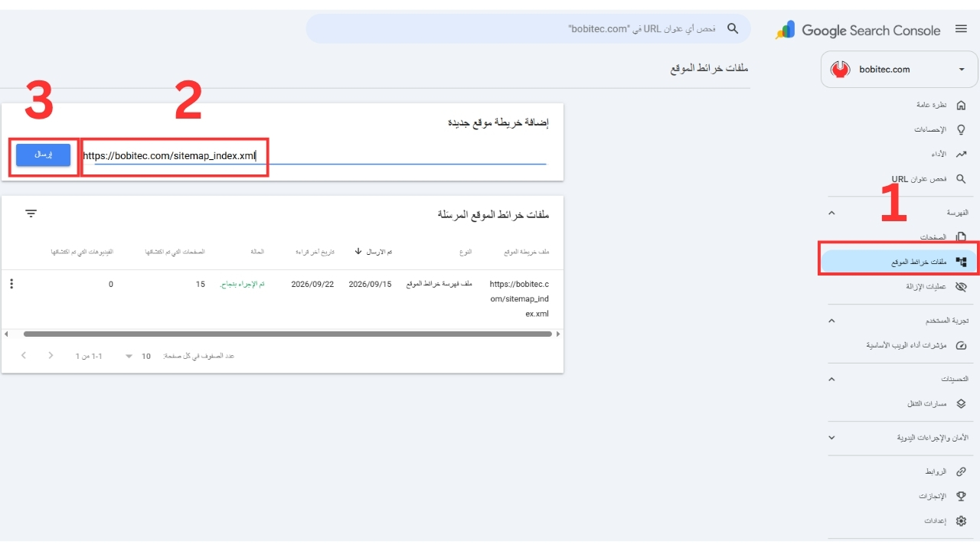The image size is (980, 551).
Task: Open Core Web Vitals (مؤشرات أداء الويب الأساسية)
Action: coord(916,345)
